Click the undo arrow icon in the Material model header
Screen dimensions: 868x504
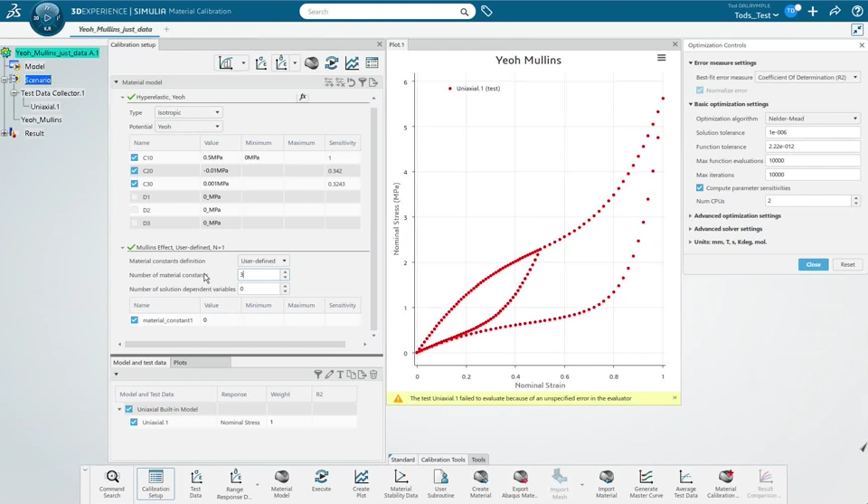(351, 82)
